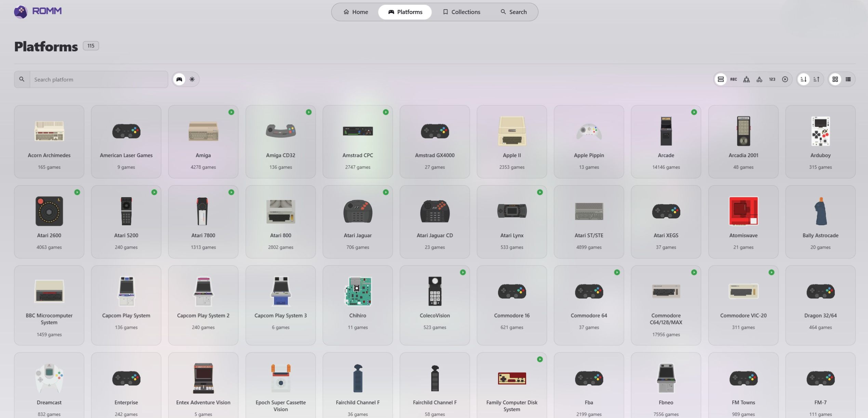Screen dimensions: 868x418
Task: Open the American Laser Games controller icon
Action: tap(126, 131)
